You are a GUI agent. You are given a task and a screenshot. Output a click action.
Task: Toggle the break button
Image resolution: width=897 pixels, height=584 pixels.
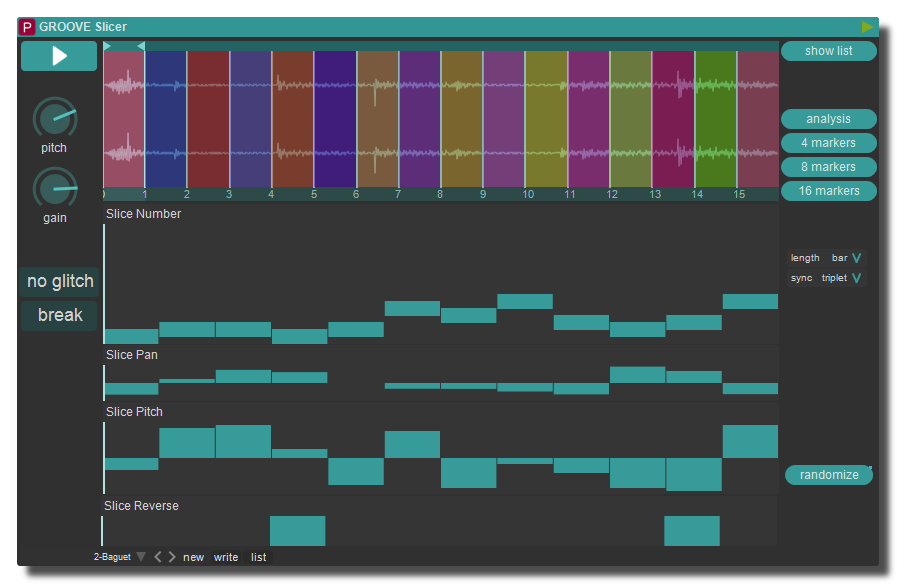[60, 315]
